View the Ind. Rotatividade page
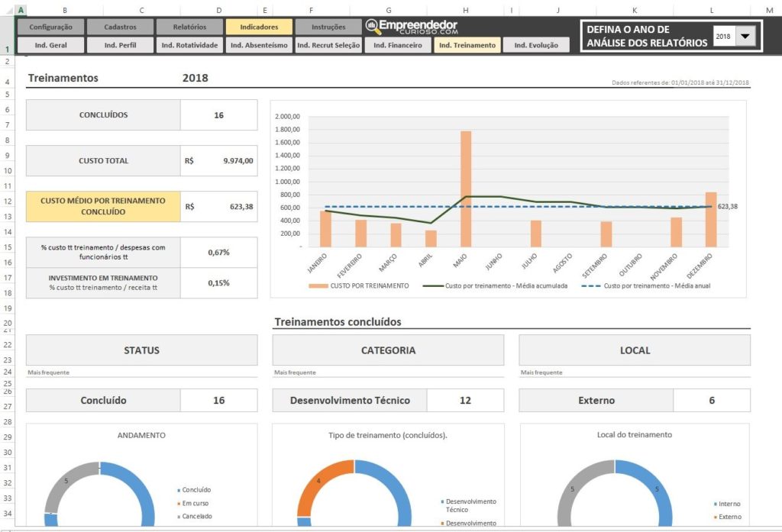The height and width of the screenshot is (532, 782). pos(189,45)
